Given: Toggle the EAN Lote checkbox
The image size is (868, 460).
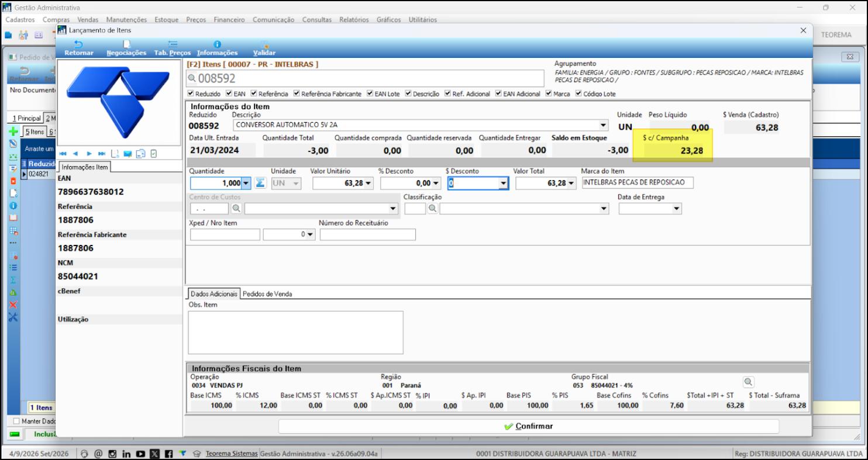Looking at the screenshot, I should [370, 94].
